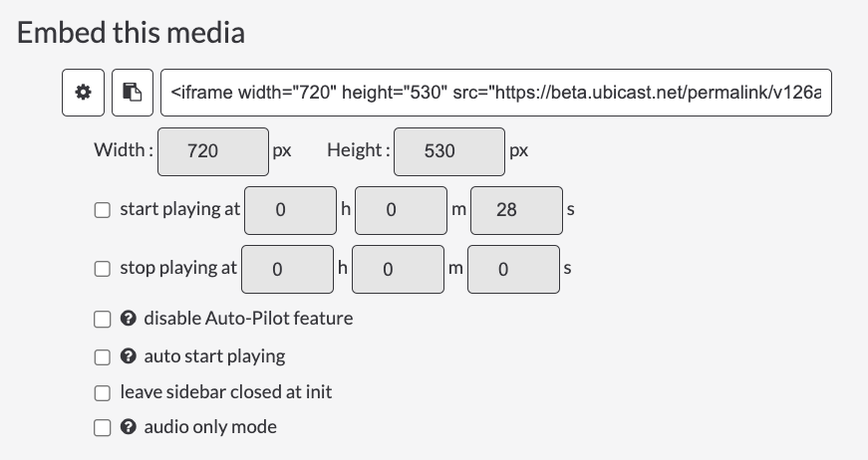Click help icon beside audio only mode

point(128,427)
